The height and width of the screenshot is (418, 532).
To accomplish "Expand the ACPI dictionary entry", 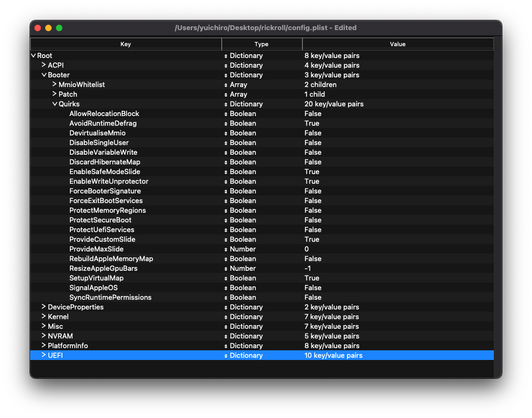I will click(44, 65).
